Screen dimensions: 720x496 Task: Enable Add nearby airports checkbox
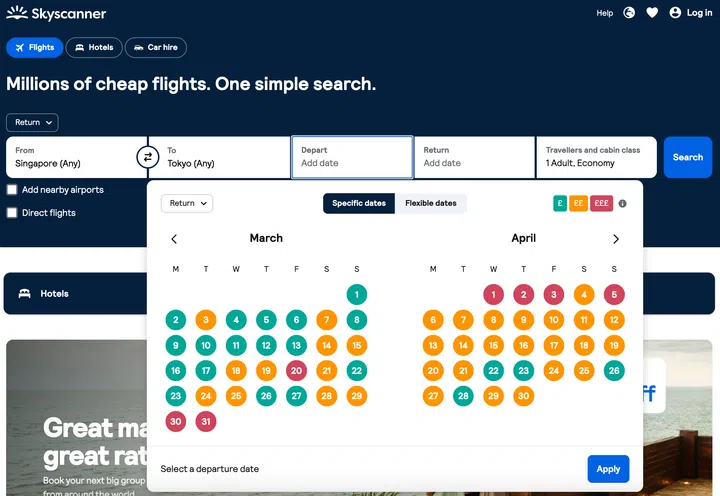pyautogui.click(x=12, y=190)
